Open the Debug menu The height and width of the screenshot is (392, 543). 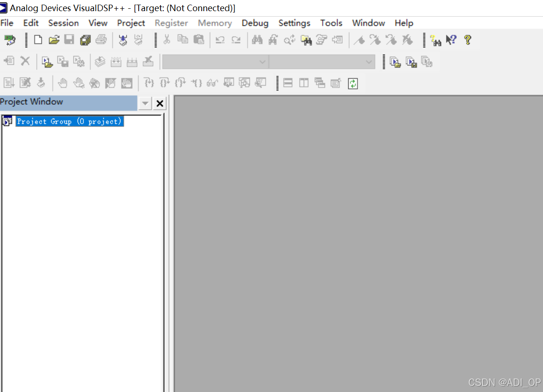point(255,23)
